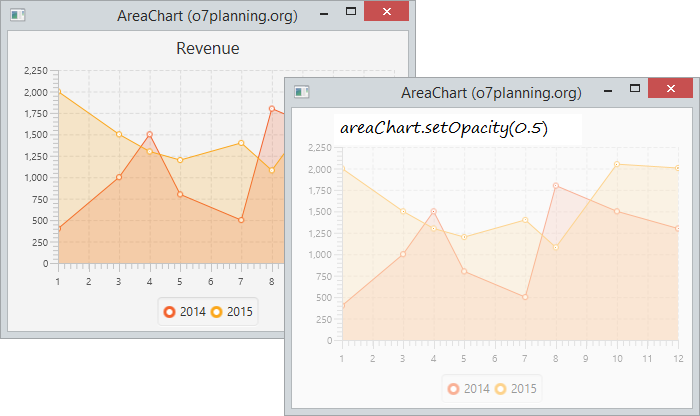
Task: Click the faded 2015 legend symbol in the front chart
Action: (x=500, y=389)
